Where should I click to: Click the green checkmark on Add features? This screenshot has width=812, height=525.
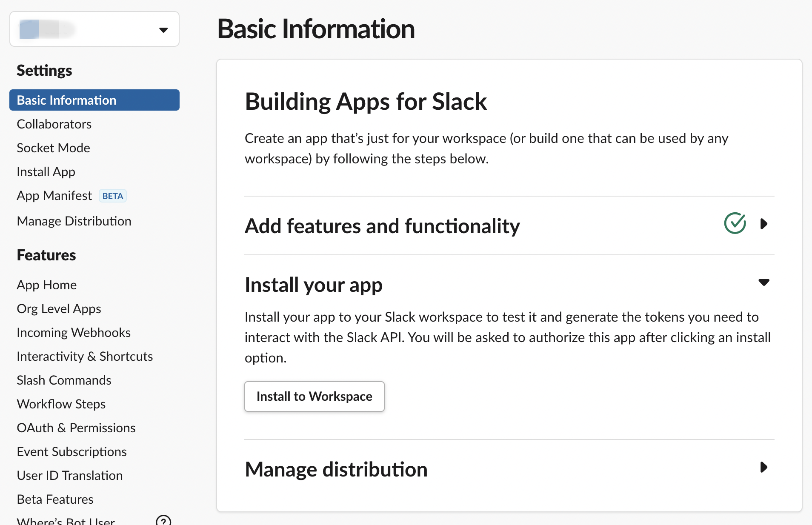pos(735,223)
